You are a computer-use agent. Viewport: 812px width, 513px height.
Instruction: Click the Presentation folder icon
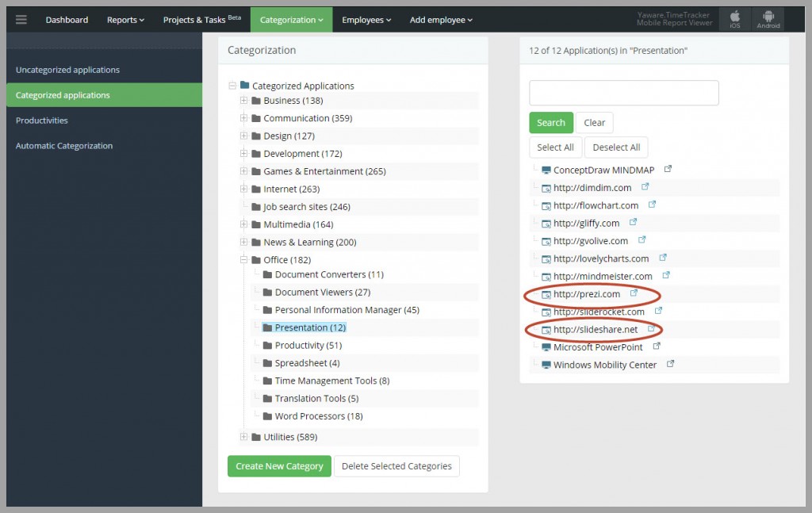(x=267, y=327)
